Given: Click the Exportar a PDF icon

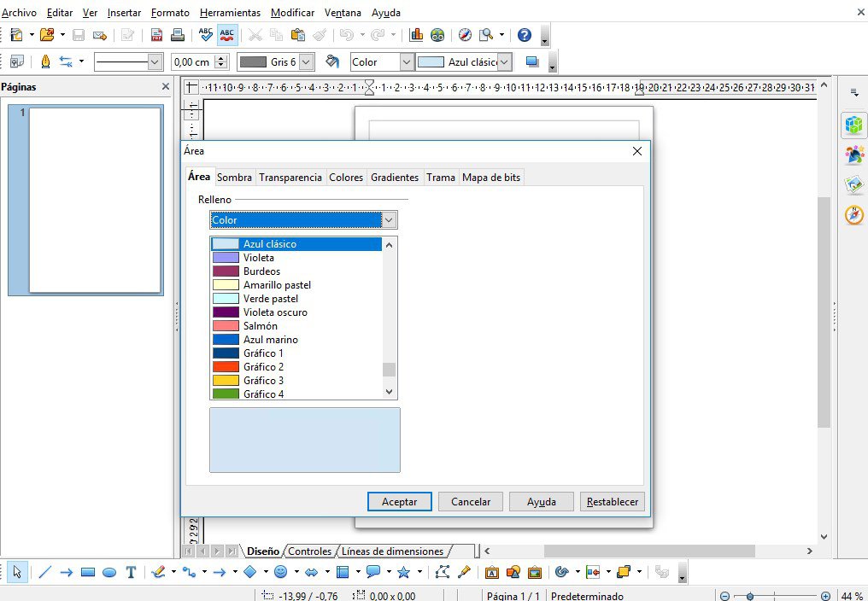Looking at the screenshot, I should [157, 34].
